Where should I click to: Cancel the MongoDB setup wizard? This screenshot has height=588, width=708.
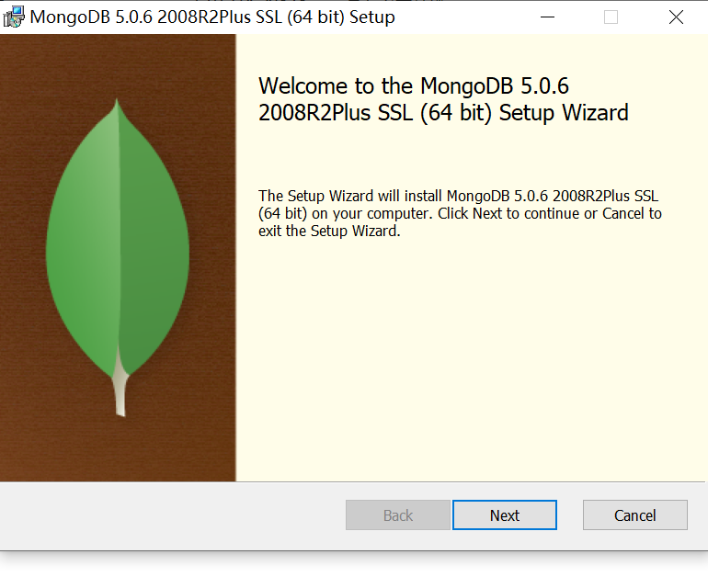634,514
